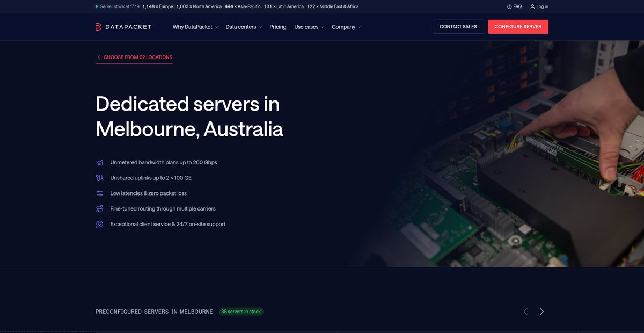The width and height of the screenshot is (644, 333).
Task: Click the FAQ question mark icon
Action: click(x=509, y=6)
